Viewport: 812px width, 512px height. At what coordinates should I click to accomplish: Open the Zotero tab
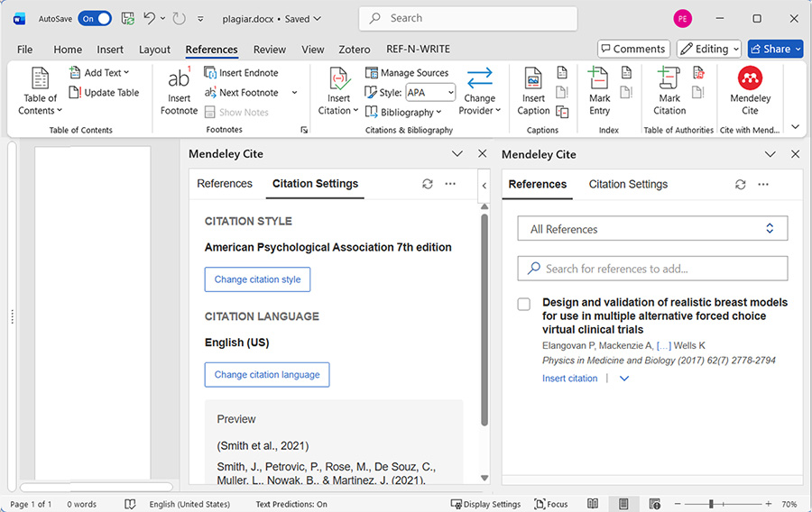[x=355, y=50]
